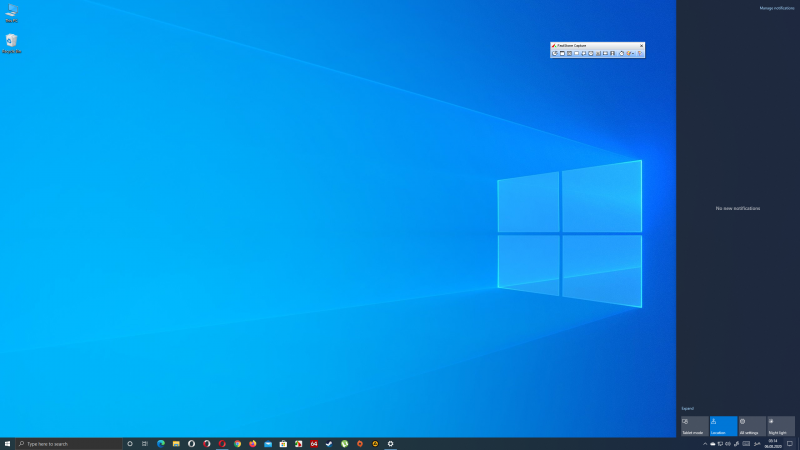The height and width of the screenshot is (450, 800).
Task: Click the FastStone capture full screen icon
Action: 584,53
